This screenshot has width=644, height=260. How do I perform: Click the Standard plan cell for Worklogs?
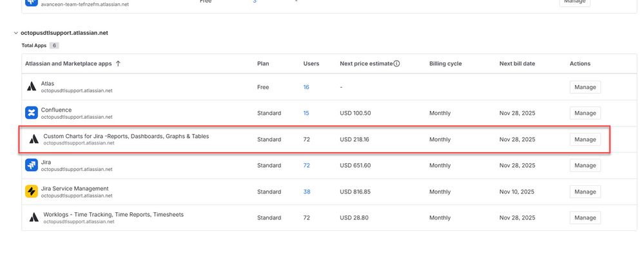pos(269,217)
